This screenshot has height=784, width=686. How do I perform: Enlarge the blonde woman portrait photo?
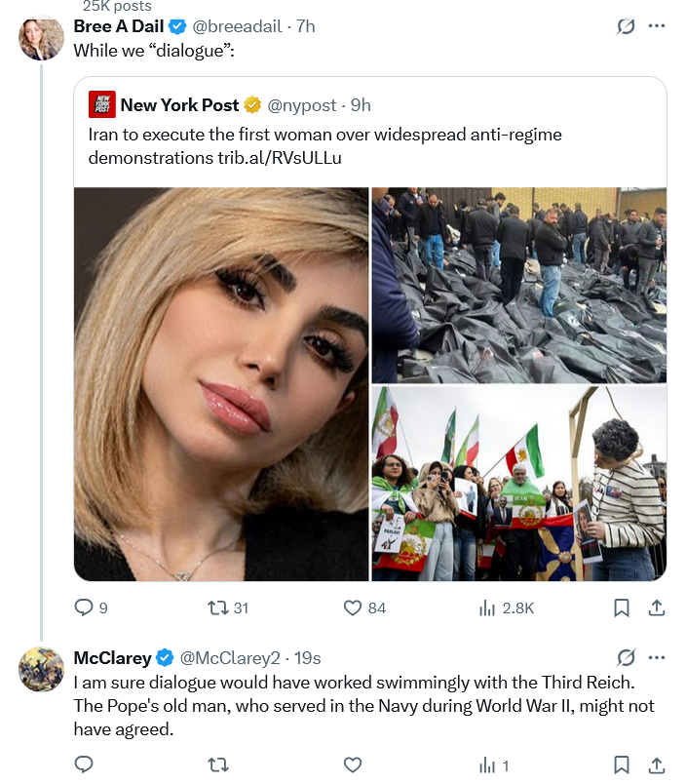pos(221,384)
